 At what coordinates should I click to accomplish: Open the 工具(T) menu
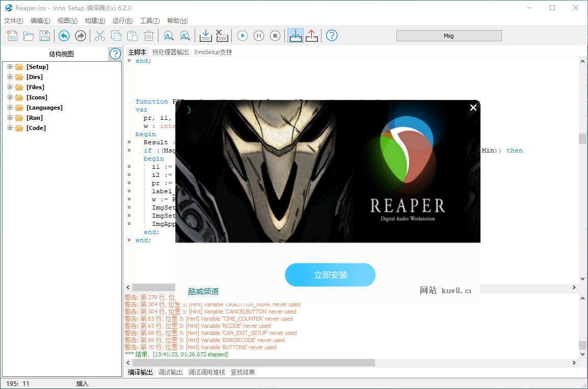[x=150, y=20]
